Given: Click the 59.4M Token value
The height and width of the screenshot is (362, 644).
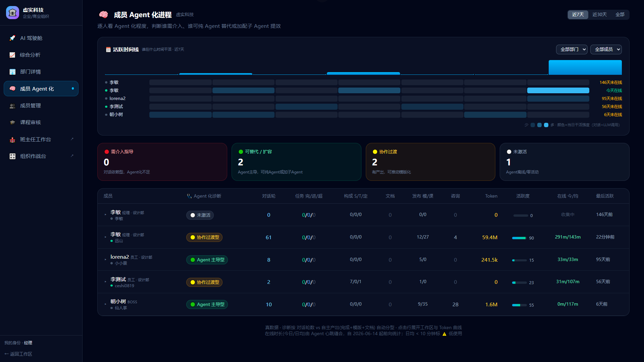Looking at the screenshot, I should pos(490,237).
